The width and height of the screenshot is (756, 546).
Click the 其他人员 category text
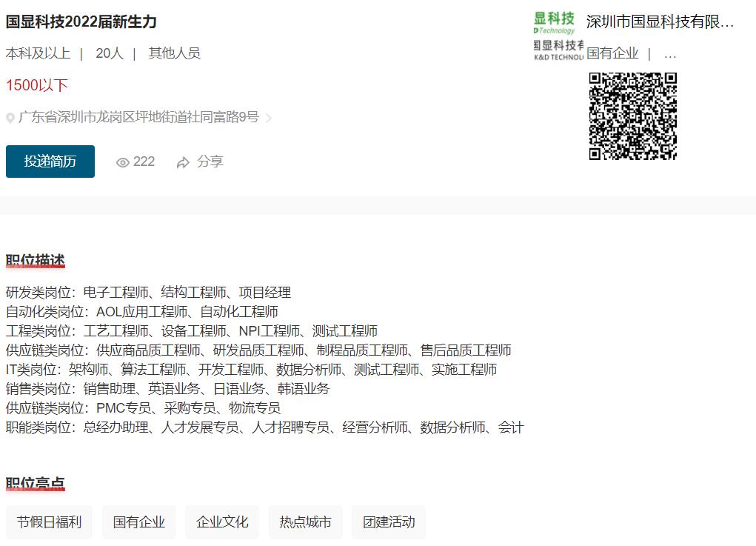(x=175, y=53)
